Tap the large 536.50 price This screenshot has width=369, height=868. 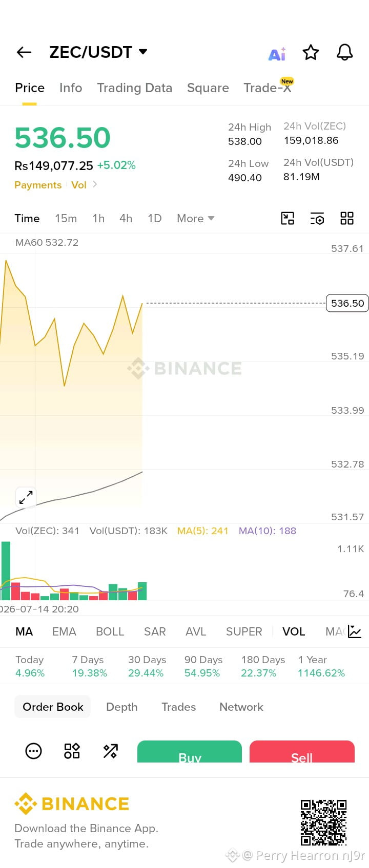click(63, 137)
